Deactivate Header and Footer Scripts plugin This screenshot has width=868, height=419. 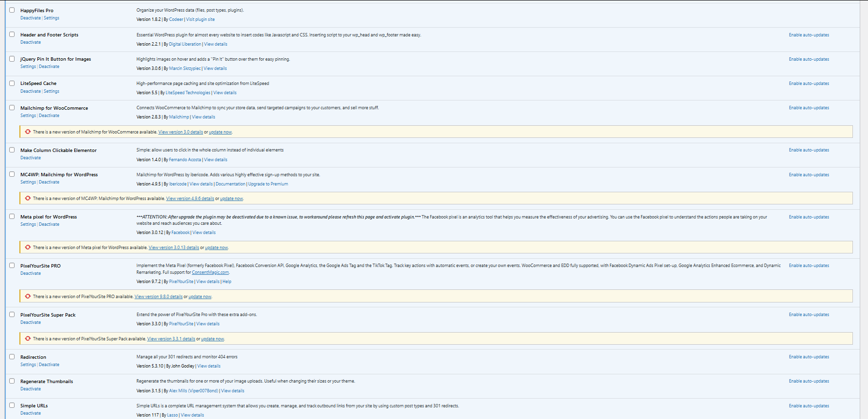pos(31,42)
